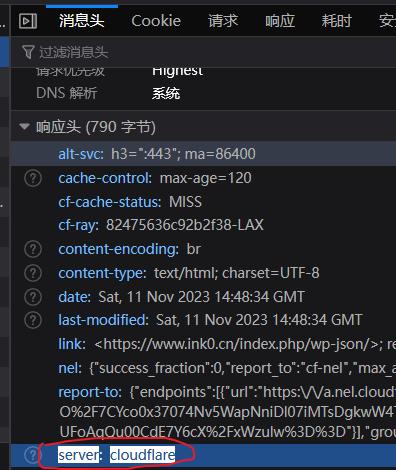Click the filter funnel icon
Image resolution: width=396 pixels, height=470 pixels.
[x=28, y=52]
